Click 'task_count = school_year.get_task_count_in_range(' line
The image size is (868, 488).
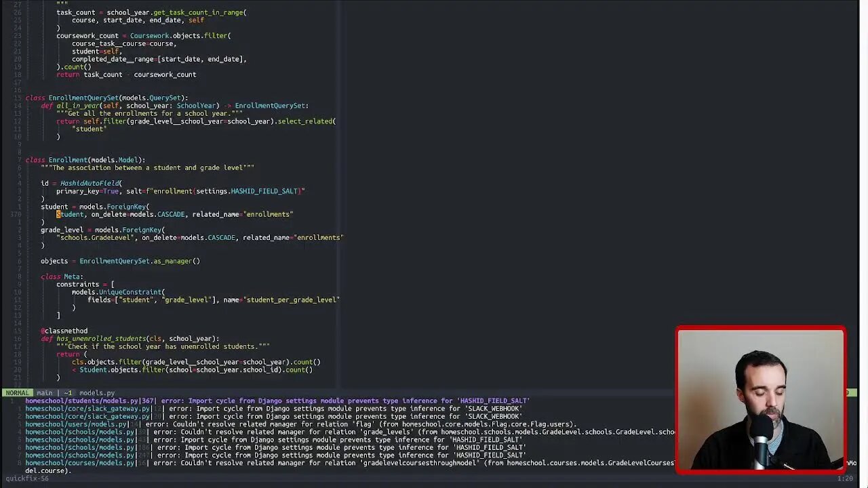click(x=151, y=12)
